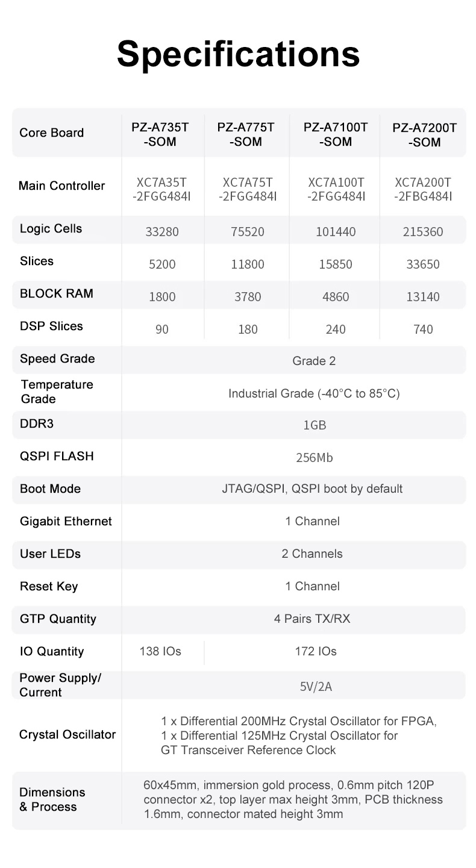
Task: Click the Industrial Grade temperature text
Action: [x=314, y=393]
